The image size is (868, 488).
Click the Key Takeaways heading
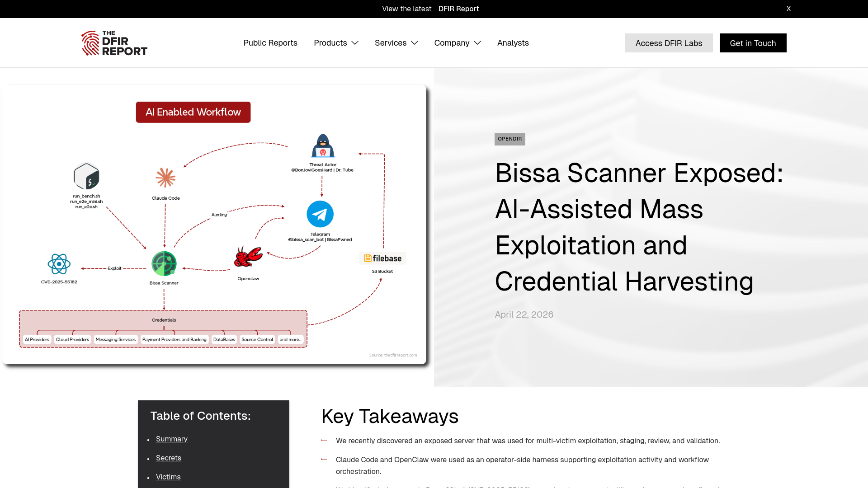390,416
